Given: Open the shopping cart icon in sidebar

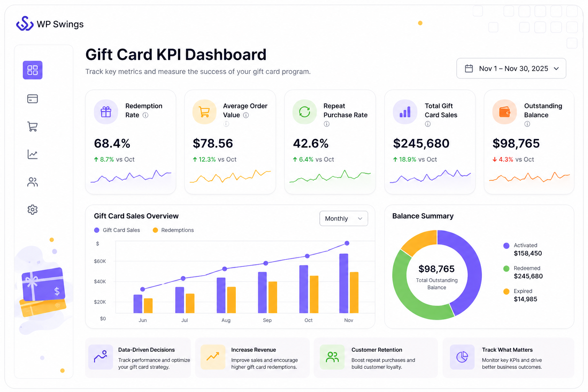Looking at the screenshot, I should click(x=33, y=126).
